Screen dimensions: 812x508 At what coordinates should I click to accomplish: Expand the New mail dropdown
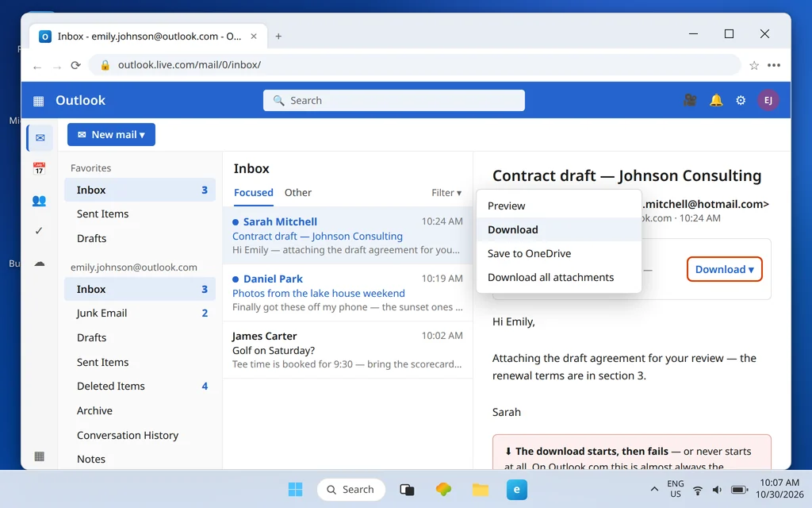tap(111, 135)
